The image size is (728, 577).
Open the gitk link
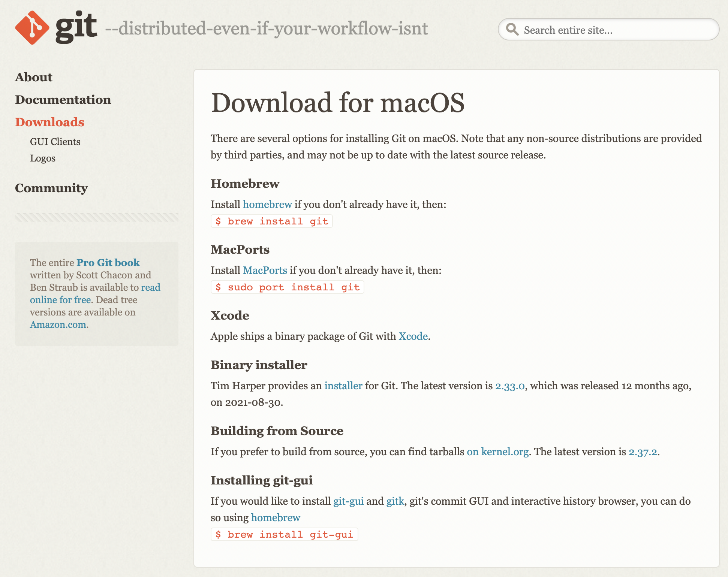395,501
